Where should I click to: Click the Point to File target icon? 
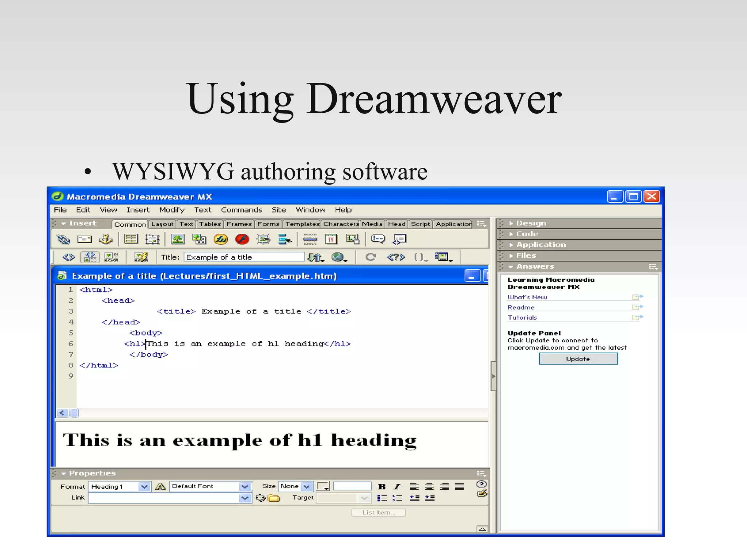tap(260, 498)
